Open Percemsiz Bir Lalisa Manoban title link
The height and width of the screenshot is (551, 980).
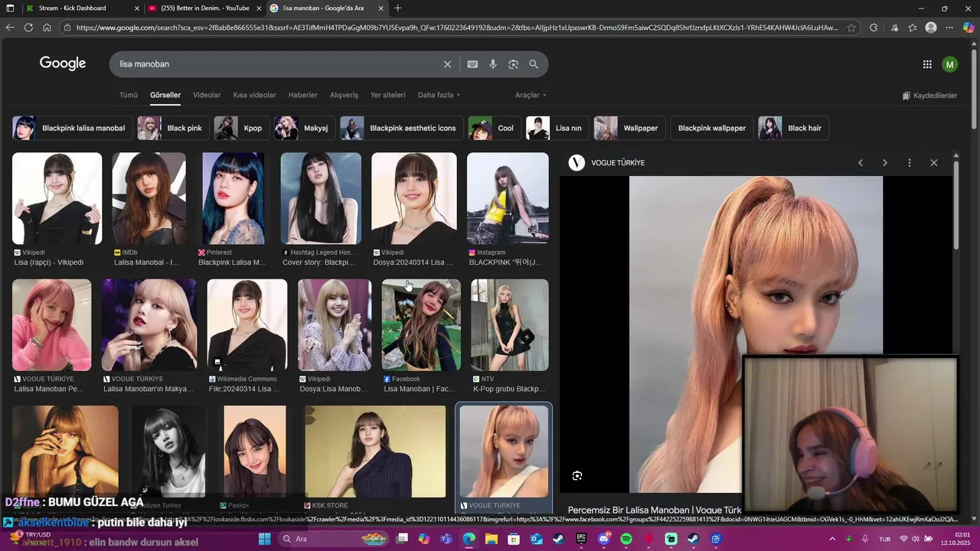(655, 510)
